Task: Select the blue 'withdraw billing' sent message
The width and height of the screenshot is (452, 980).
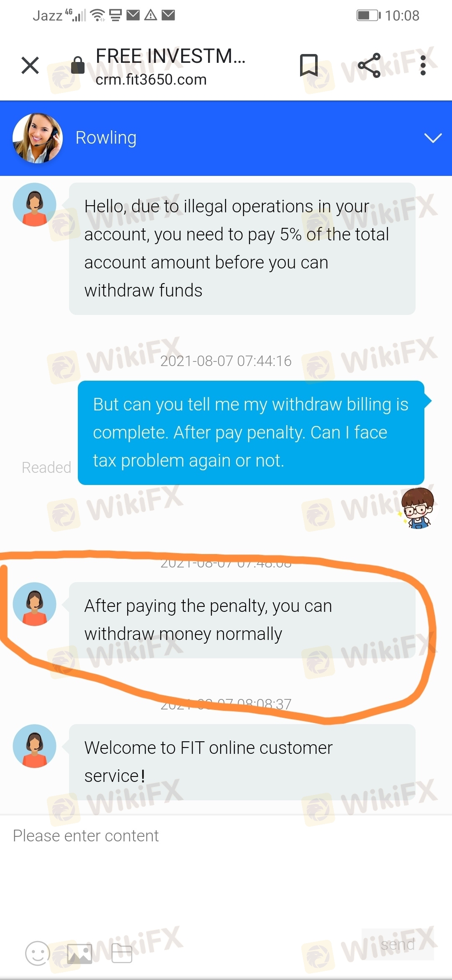Action: (x=251, y=433)
